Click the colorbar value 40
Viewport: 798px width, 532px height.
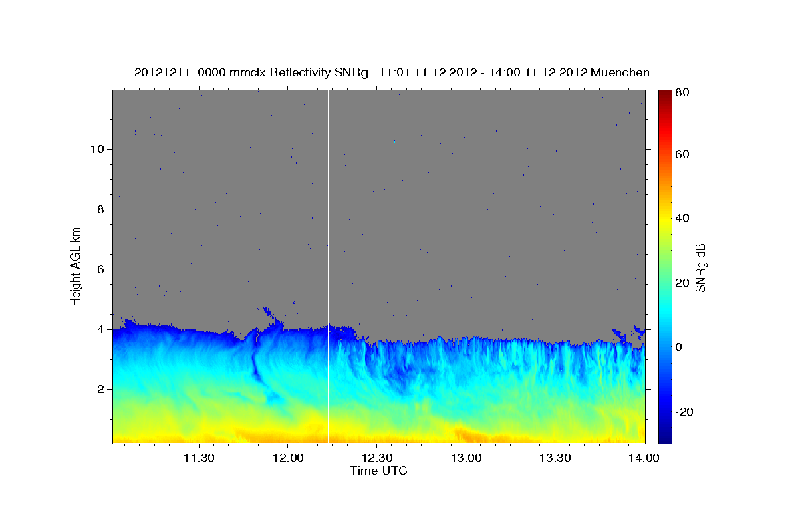[682, 218]
